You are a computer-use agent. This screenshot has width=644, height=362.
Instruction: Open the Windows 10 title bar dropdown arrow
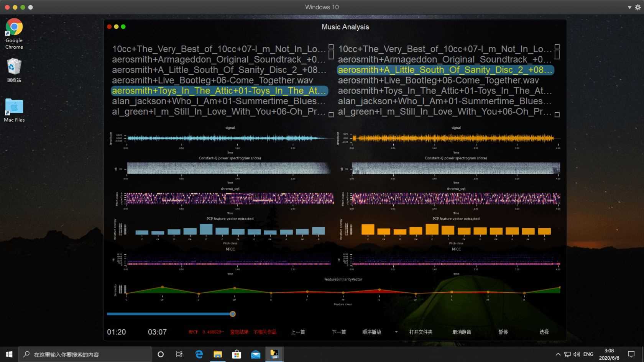pyautogui.click(x=629, y=7)
